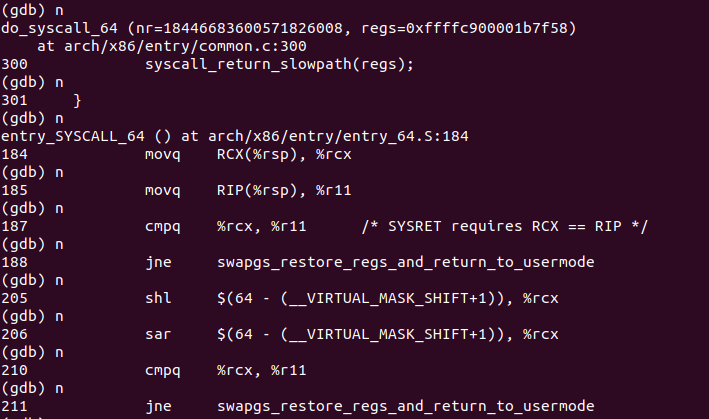The image size is (709, 419).
Task: Click the sar instruction mnemonic
Action: 158,334
